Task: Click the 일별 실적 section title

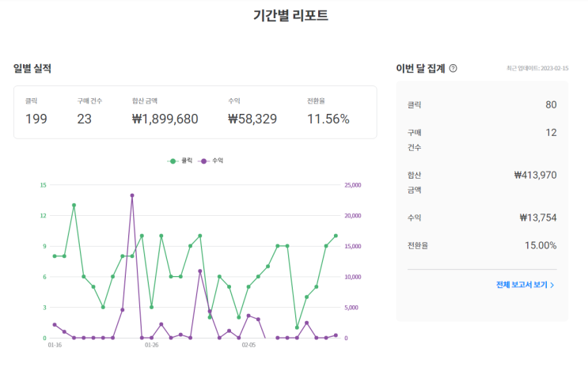Action: pos(32,68)
